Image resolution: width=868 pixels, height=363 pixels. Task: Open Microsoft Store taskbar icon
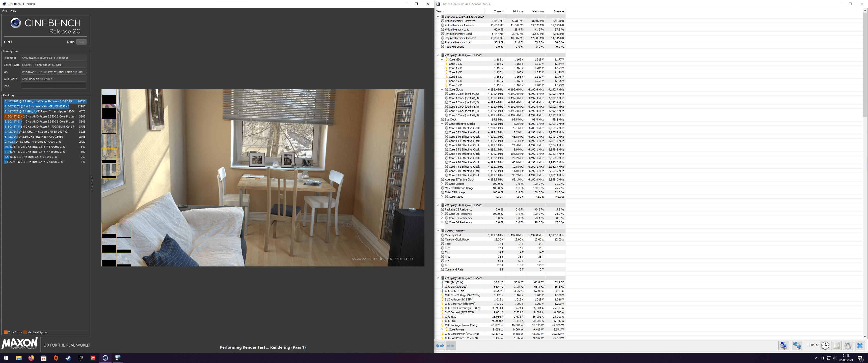click(x=43, y=358)
